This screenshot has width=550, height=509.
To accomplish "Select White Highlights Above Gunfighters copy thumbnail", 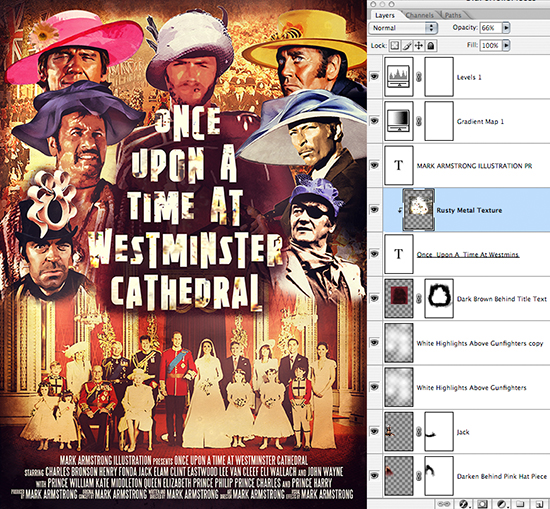I will click(399, 343).
